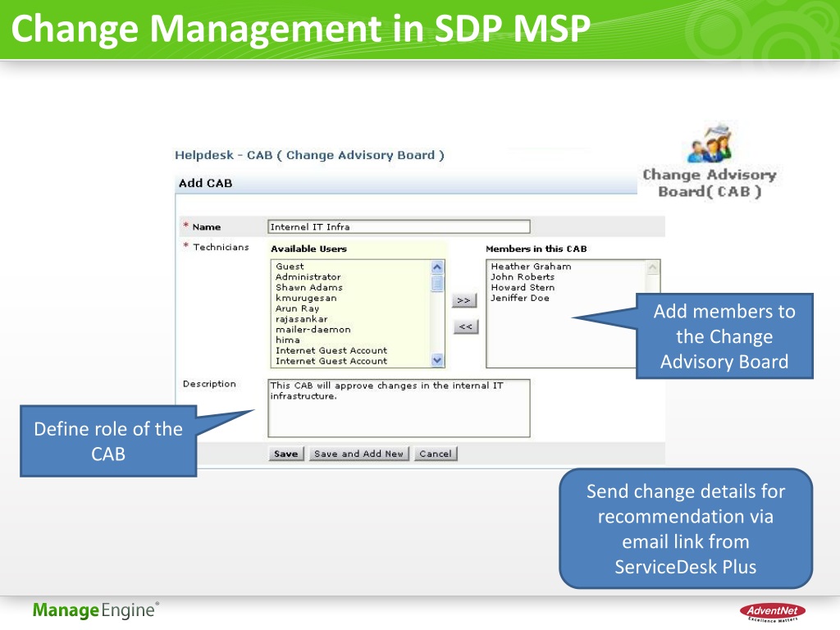Viewport: 840px width, 630px height.
Task: Select Administrator in Available Users
Action: (x=308, y=277)
